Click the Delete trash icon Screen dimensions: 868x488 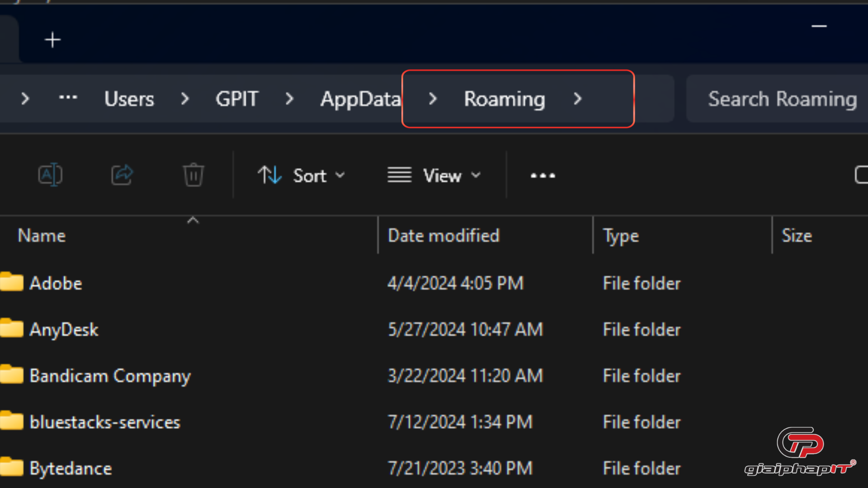(x=193, y=175)
